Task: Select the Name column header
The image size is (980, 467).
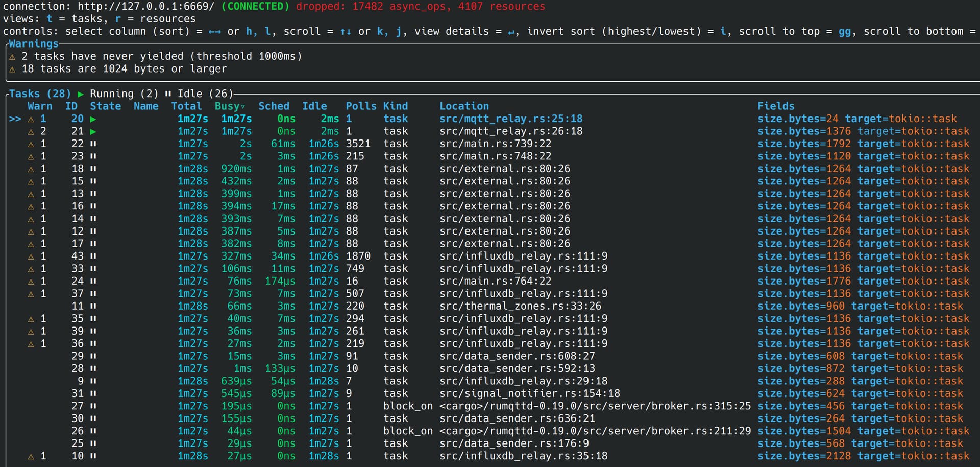Action: click(146, 106)
